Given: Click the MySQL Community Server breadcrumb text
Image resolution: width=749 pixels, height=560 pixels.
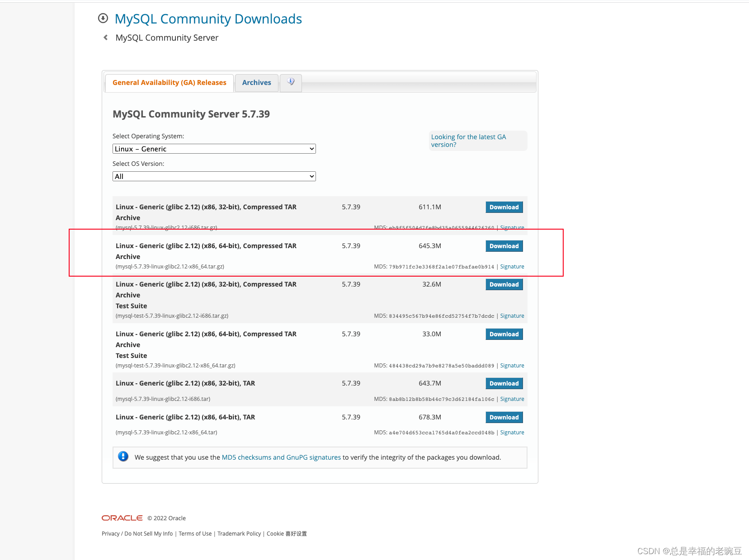Looking at the screenshot, I should point(167,38).
